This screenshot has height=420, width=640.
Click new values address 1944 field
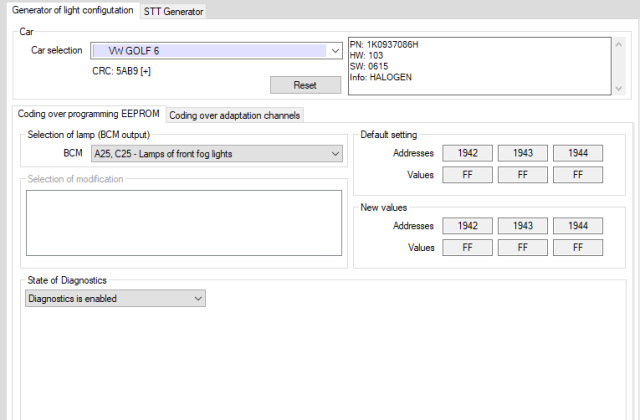(578, 226)
